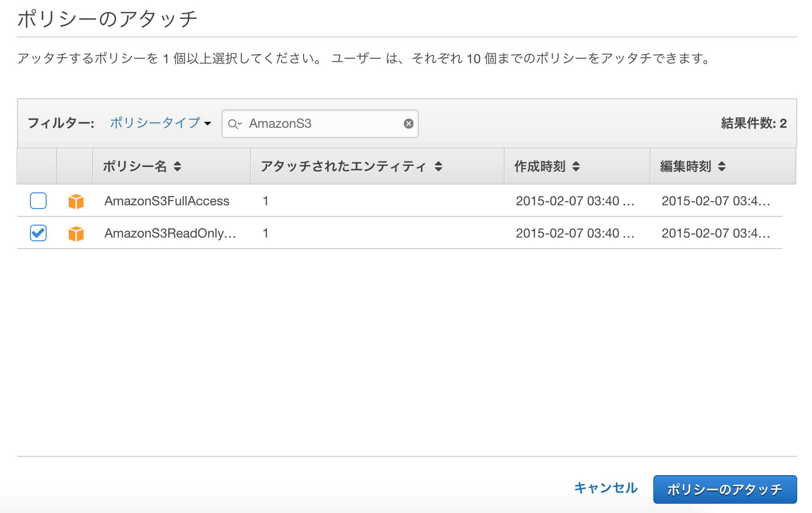The height and width of the screenshot is (513, 812).
Task: Sort by アタッチされたエンティティ column arrows
Action: coord(438,167)
